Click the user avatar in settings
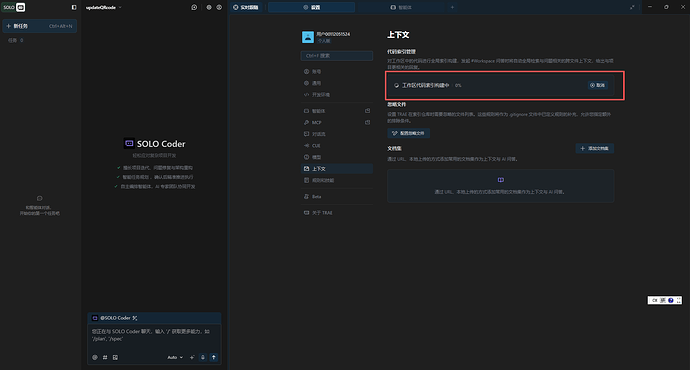Image resolution: width=690 pixels, height=370 pixels. (x=308, y=37)
